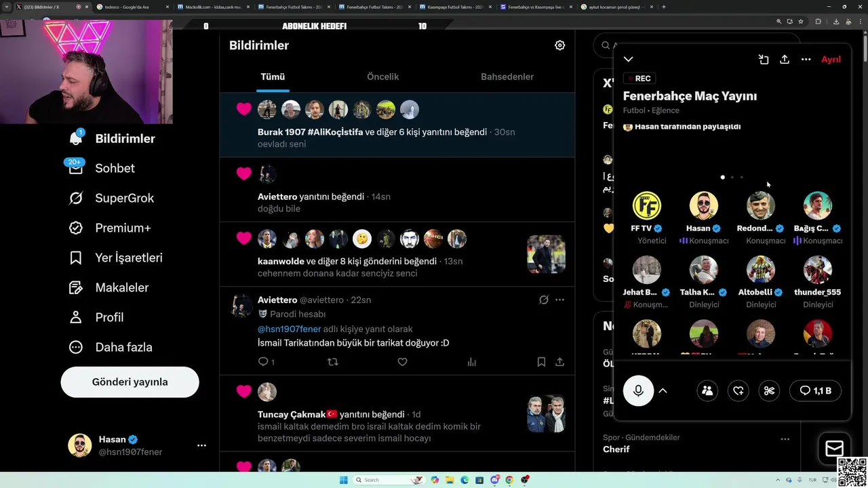The height and width of the screenshot is (488, 868).
Task: Repost Aviettero's tweet
Action: [332, 362]
